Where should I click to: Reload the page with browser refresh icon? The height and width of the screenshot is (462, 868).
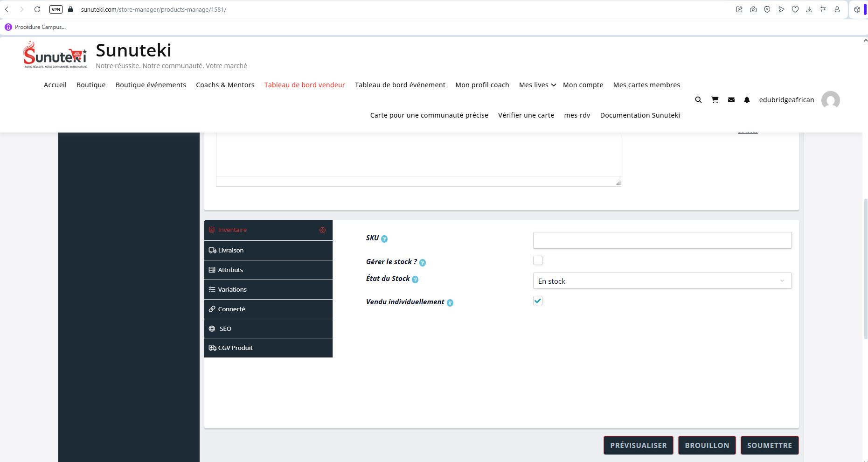coord(37,9)
